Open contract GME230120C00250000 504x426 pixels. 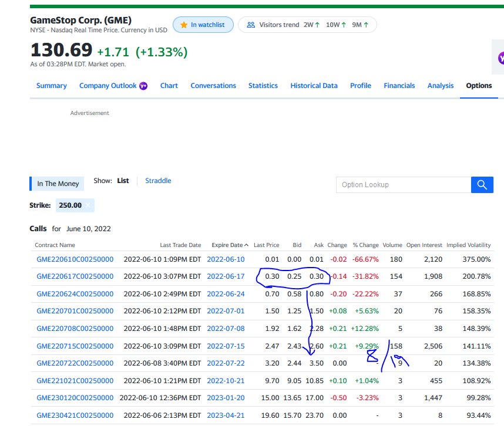[x=75, y=398]
